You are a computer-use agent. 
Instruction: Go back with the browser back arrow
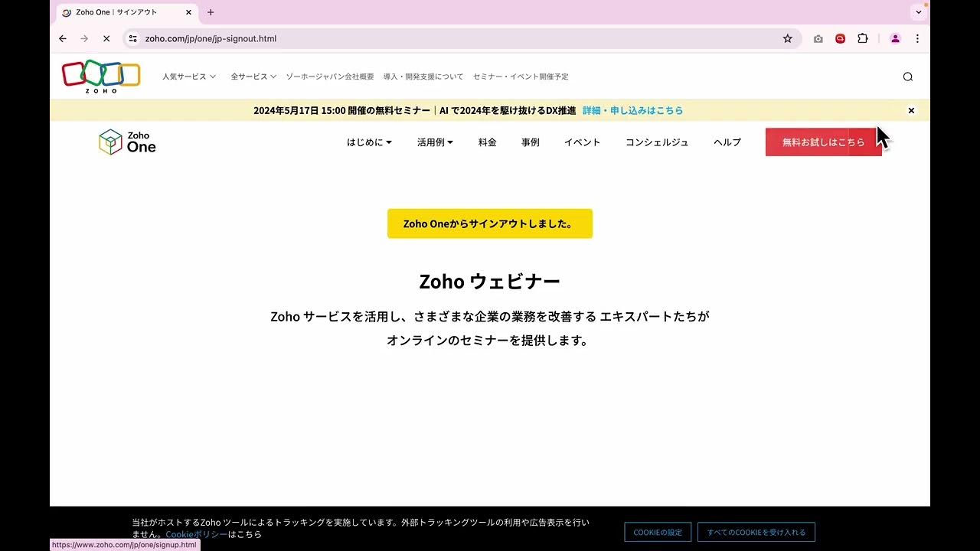pyautogui.click(x=63, y=38)
